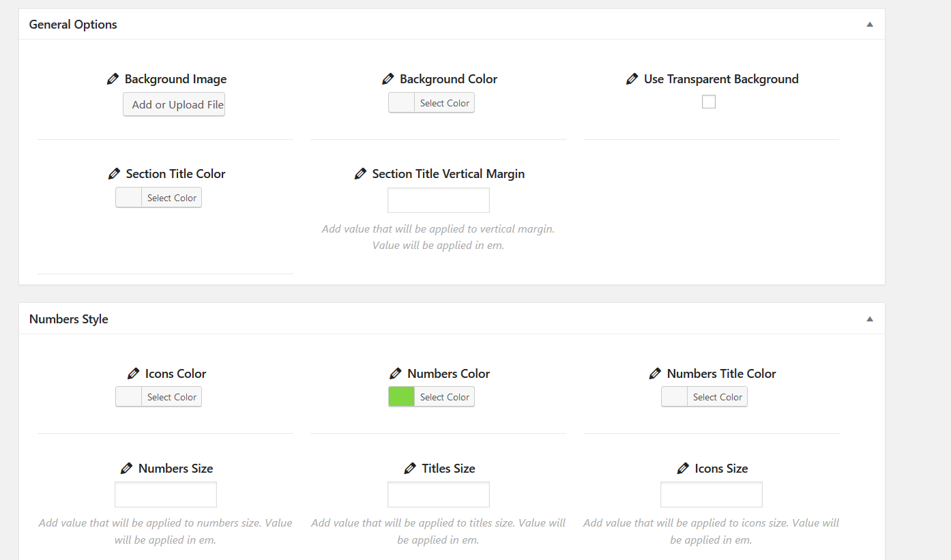Focus the Numbers Size input field
The width and height of the screenshot is (951, 560).
(166, 495)
